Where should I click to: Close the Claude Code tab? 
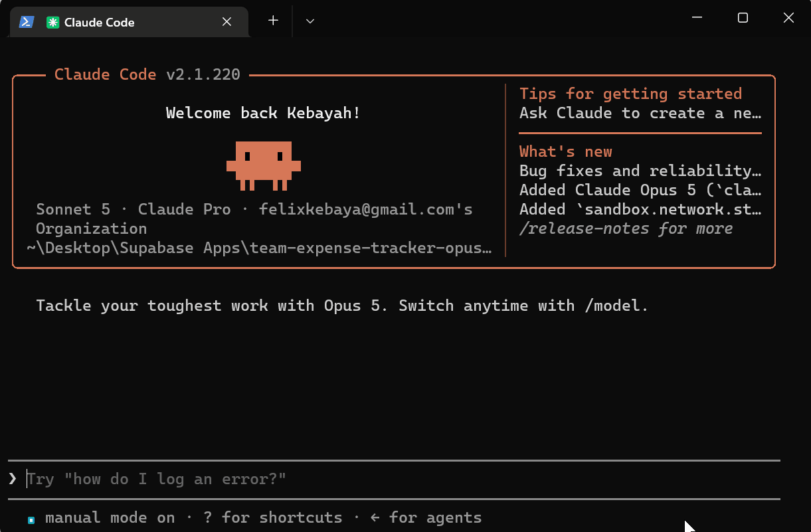(226, 22)
